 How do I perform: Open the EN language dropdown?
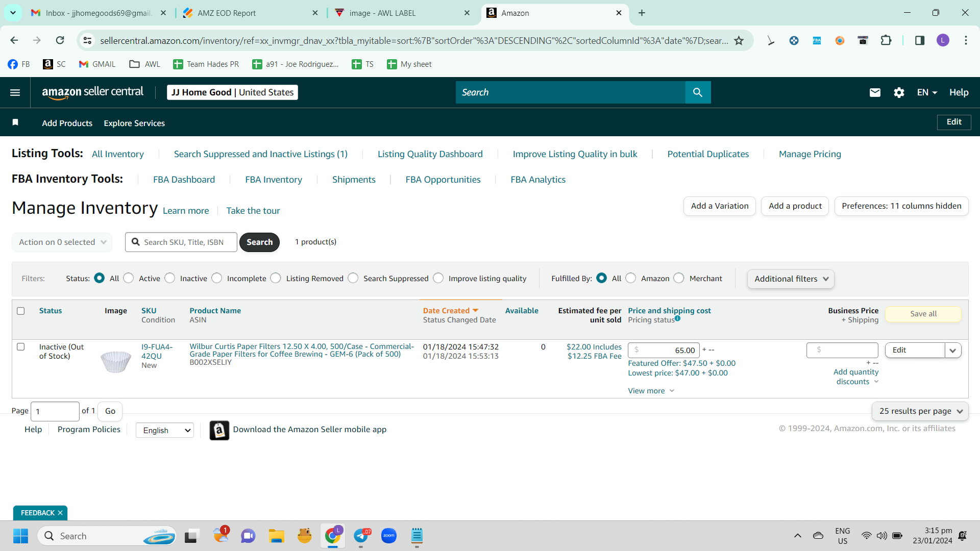927,92
